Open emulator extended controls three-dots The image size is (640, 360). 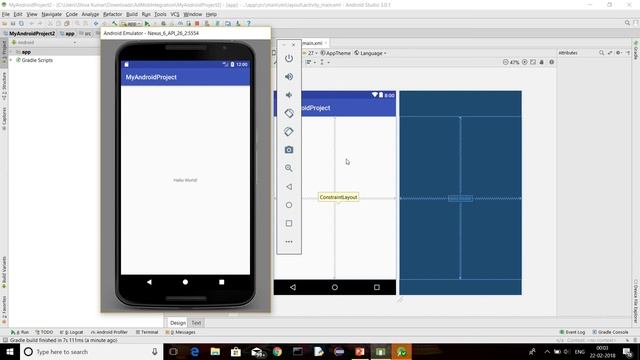click(x=289, y=242)
